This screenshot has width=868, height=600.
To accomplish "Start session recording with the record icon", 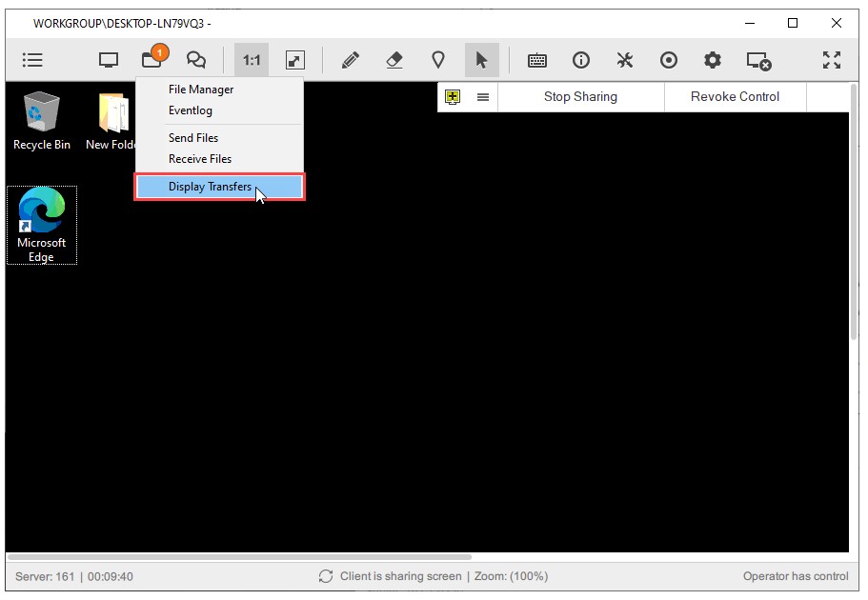I will [669, 59].
